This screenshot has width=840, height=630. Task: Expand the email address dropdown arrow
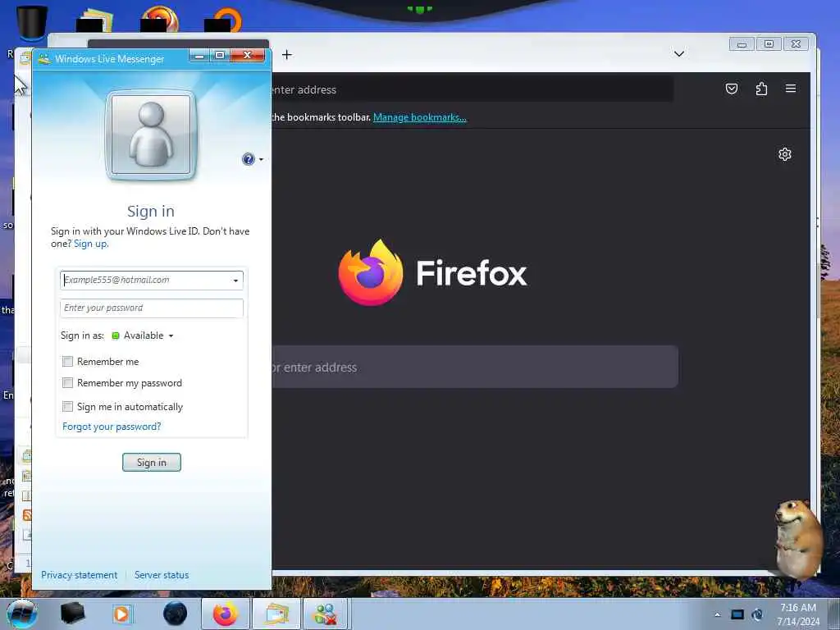pos(235,281)
